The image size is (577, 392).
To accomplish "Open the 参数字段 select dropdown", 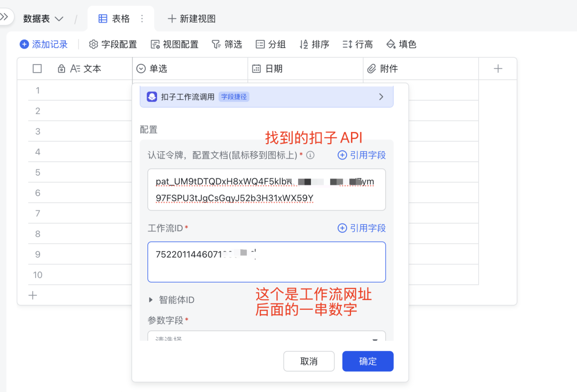I will coord(267,336).
